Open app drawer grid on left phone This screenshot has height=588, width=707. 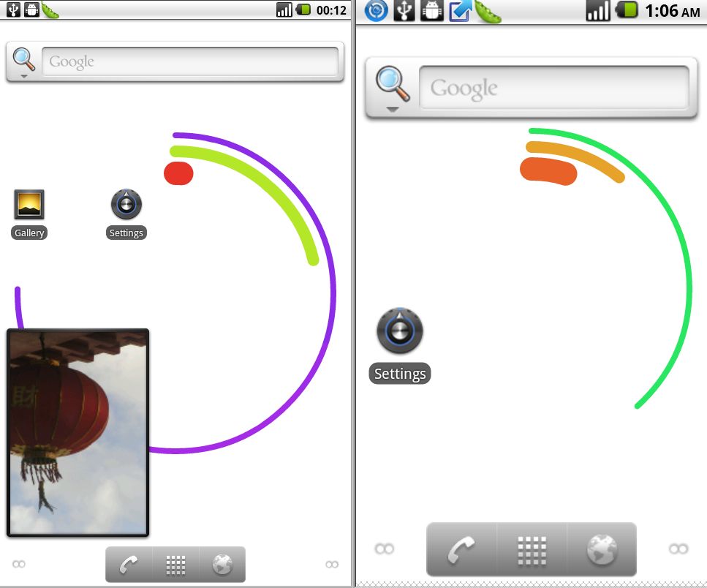point(176,565)
